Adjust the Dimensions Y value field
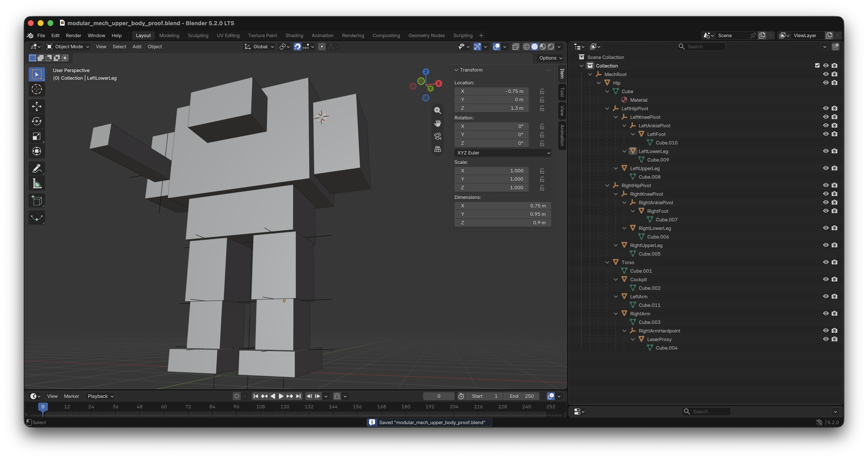Viewport: 868px width, 459px height. click(x=503, y=214)
